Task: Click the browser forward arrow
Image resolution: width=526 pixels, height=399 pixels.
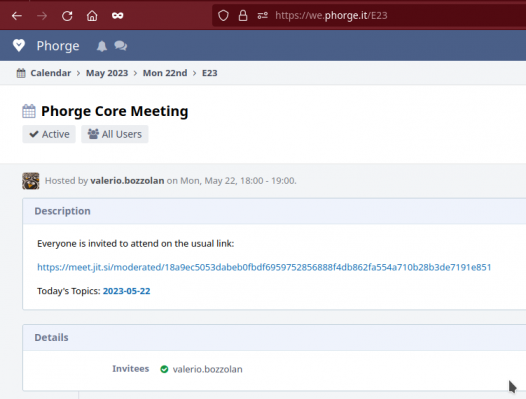Action: (x=42, y=16)
